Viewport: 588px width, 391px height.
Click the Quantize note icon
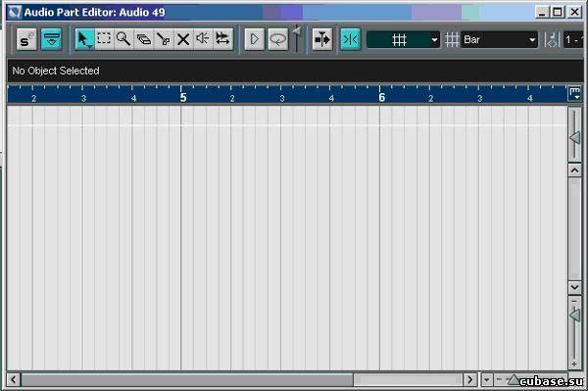click(x=552, y=39)
